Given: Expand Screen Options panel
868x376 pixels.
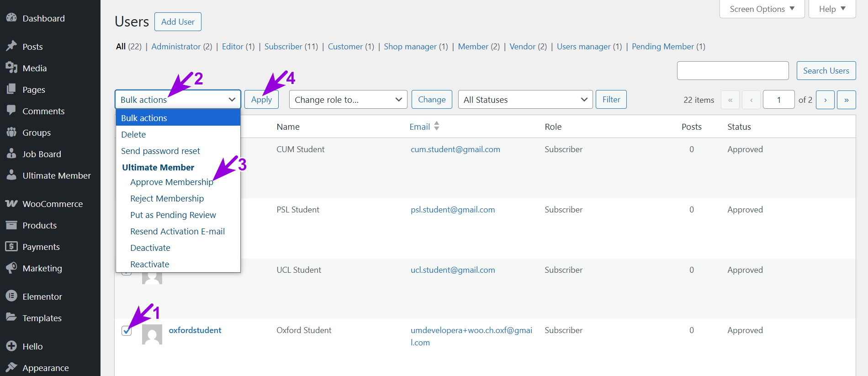Looking at the screenshot, I should (762, 9).
